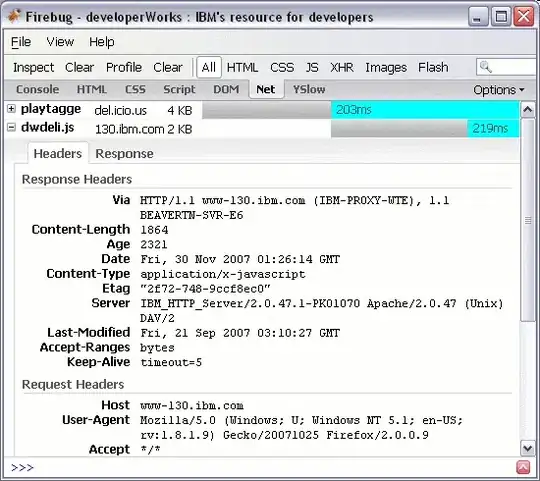Switch to the DOM tab

226,90
